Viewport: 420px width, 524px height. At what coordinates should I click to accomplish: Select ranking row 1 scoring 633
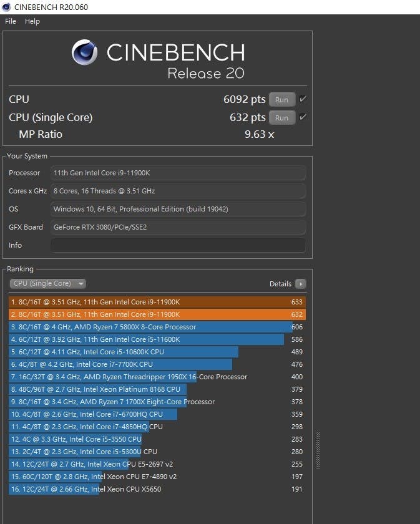coord(157,302)
